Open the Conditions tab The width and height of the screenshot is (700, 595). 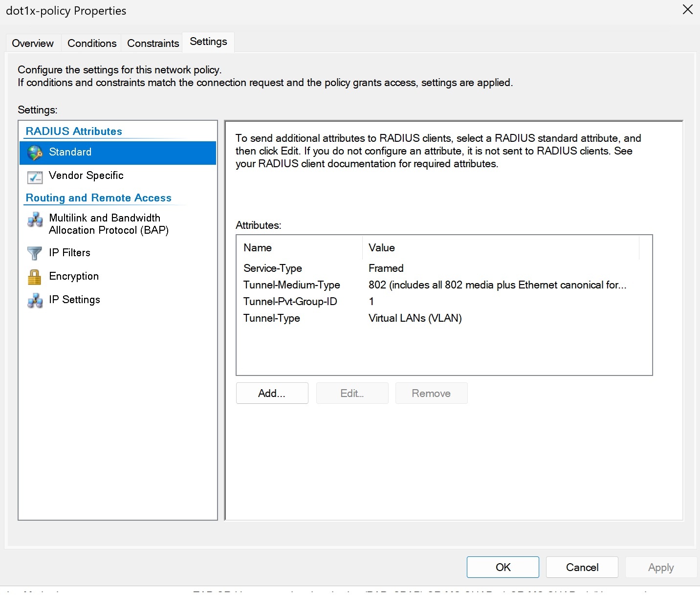click(x=92, y=43)
